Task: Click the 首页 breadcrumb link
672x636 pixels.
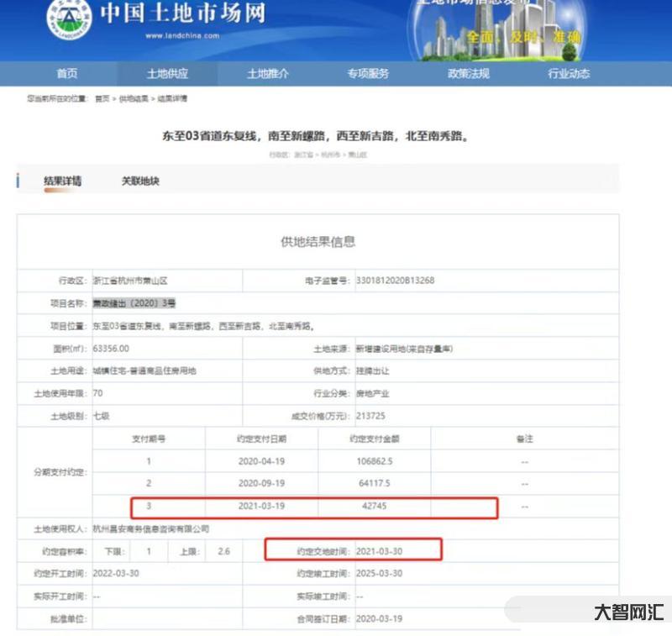Action: 102,98
